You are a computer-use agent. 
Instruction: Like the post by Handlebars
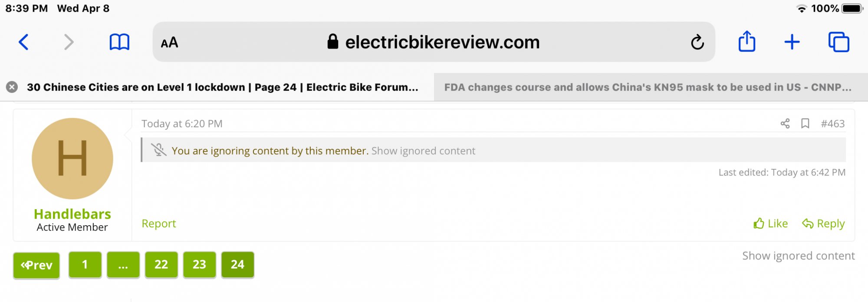[x=771, y=223]
